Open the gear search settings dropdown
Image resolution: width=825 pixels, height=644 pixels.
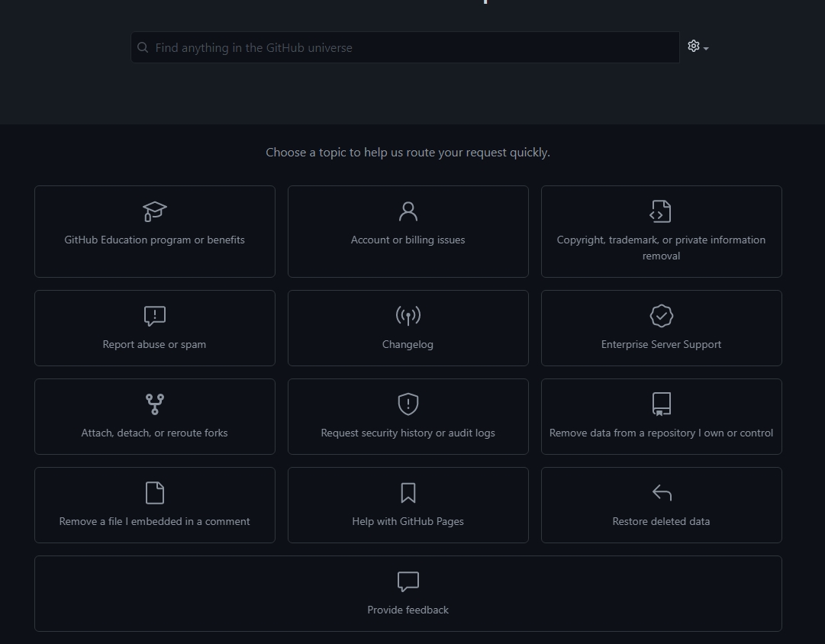(x=698, y=47)
